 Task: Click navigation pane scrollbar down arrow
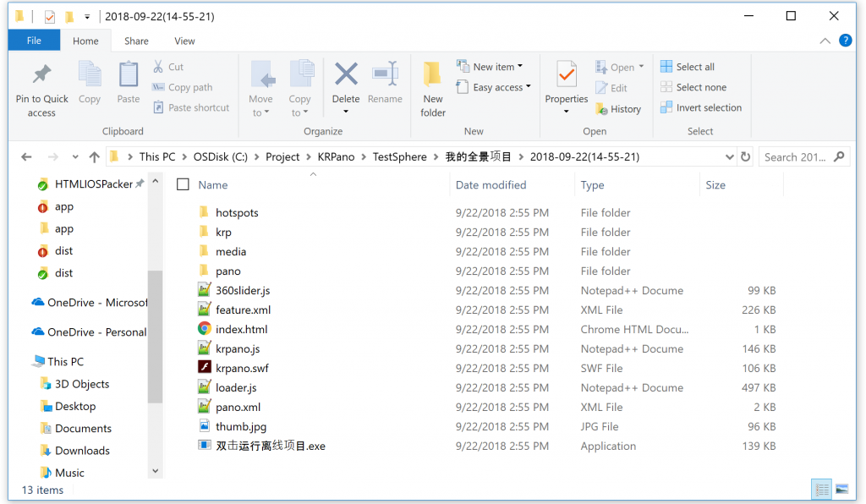tap(156, 471)
